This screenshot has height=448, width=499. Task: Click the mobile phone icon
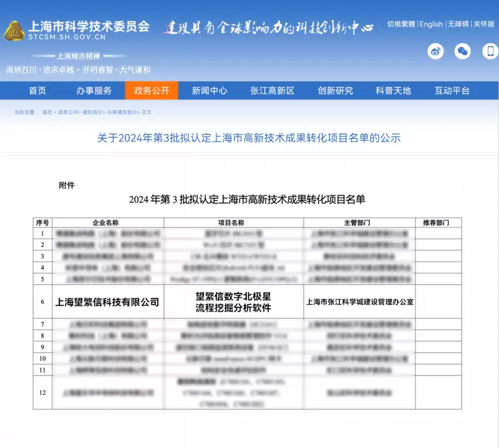[x=490, y=52]
